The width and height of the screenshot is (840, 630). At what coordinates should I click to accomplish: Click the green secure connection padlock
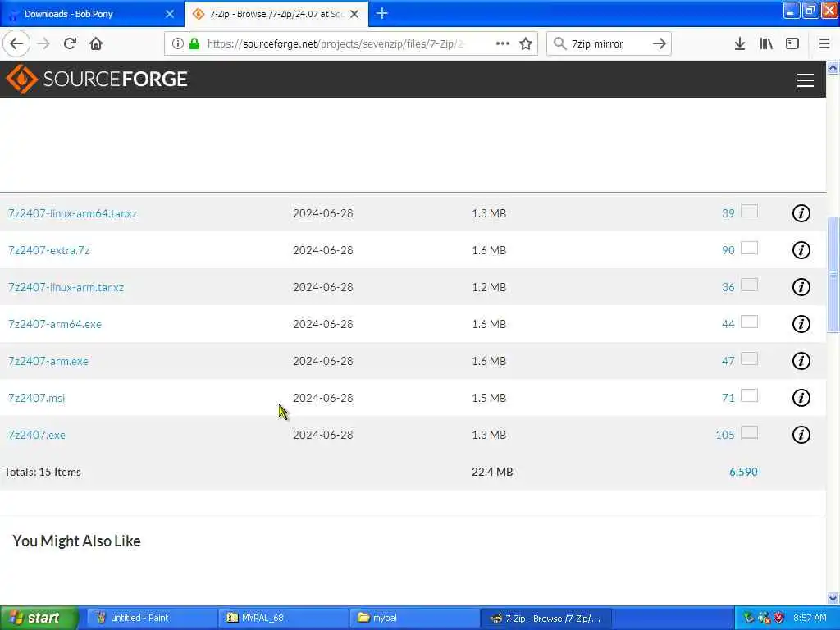click(x=194, y=43)
